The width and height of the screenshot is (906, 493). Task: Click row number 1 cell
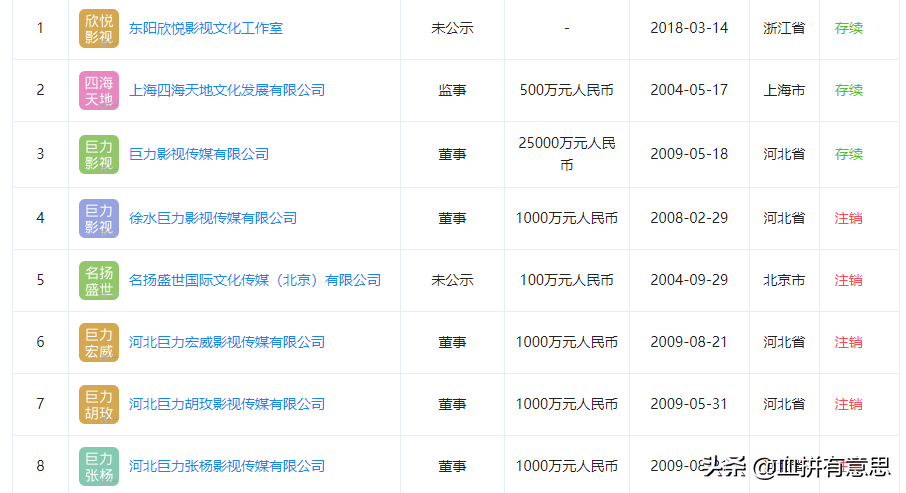click(x=40, y=28)
